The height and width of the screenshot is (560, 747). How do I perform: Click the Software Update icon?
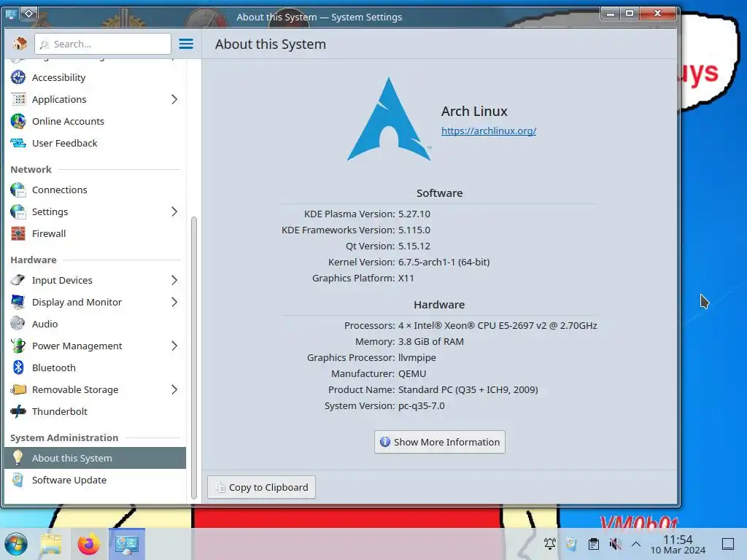[x=18, y=480]
